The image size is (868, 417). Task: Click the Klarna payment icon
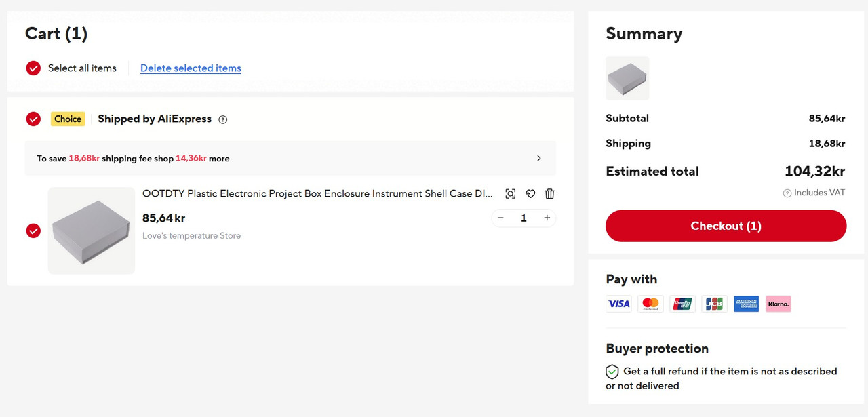click(778, 304)
